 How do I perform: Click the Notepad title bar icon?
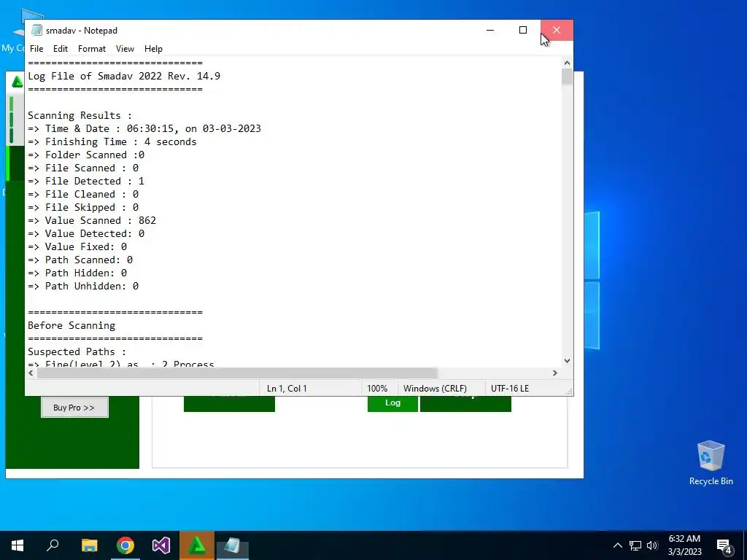36,30
